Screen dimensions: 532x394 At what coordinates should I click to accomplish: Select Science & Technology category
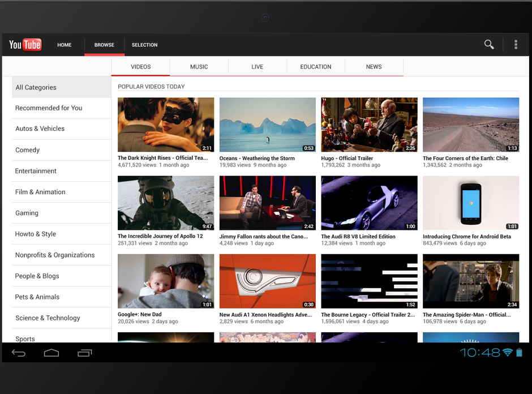[48, 318]
